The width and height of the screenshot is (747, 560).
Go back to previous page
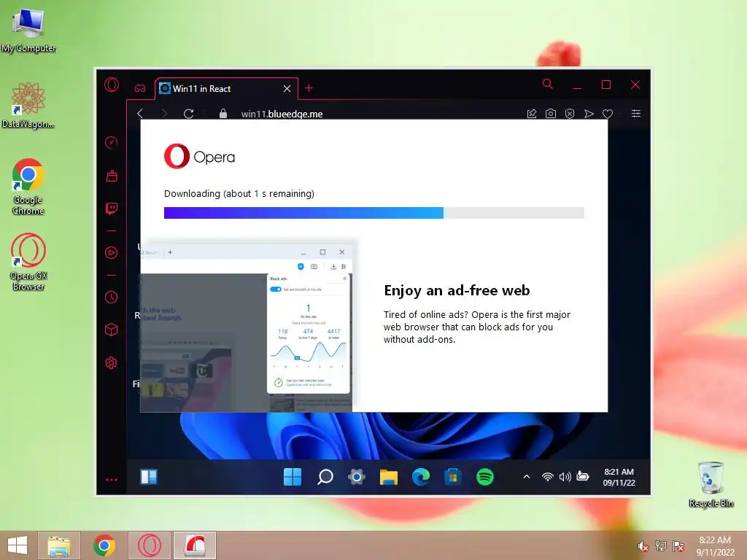[x=140, y=113]
